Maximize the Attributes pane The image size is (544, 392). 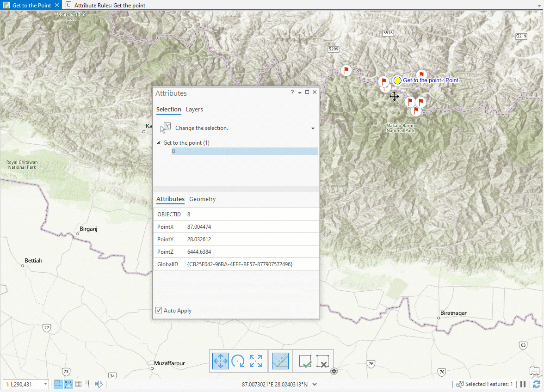click(x=307, y=92)
